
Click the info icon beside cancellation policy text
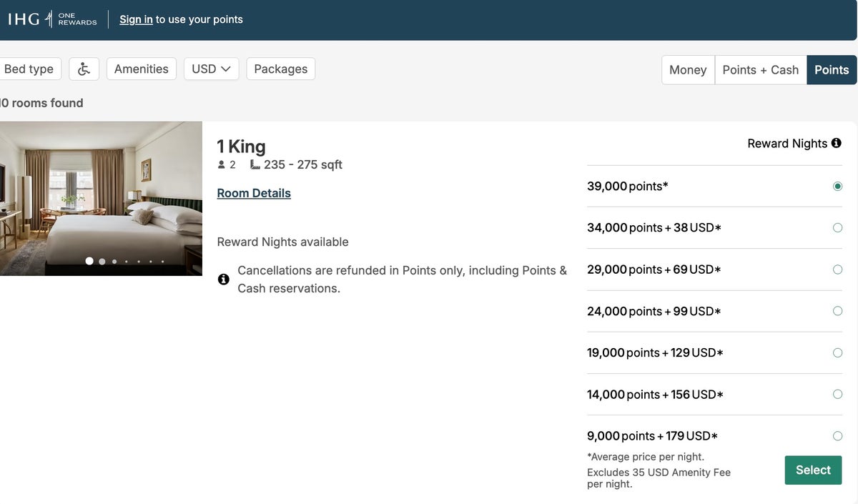pos(223,279)
